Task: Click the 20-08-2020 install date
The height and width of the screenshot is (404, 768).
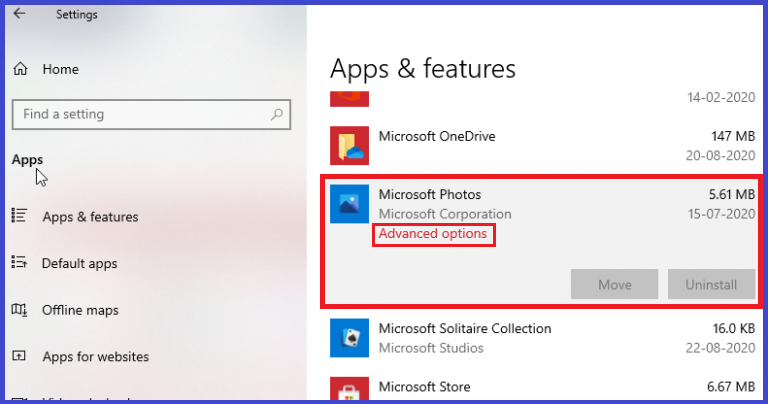Action: [720, 156]
